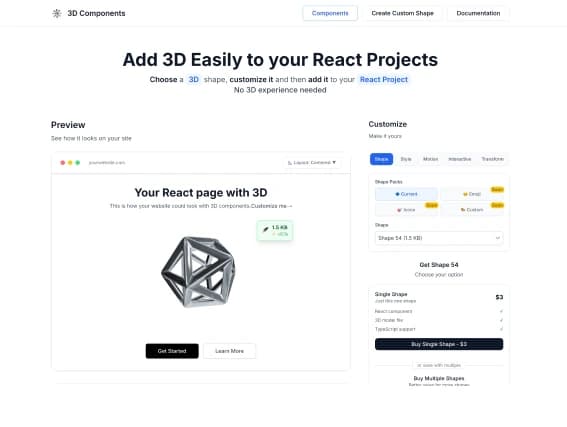This screenshot has height=427, width=567.
Task: Click the yellow dot in mock browser bar
Action: coord(70,163)
